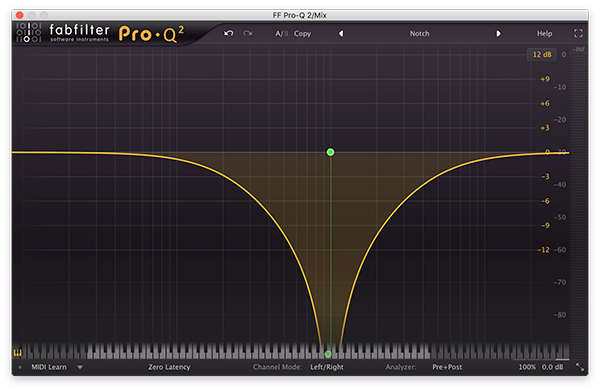Go to previous preset with left arrow
The height and width of the screenshot is (390, 600).
[341, 34]
